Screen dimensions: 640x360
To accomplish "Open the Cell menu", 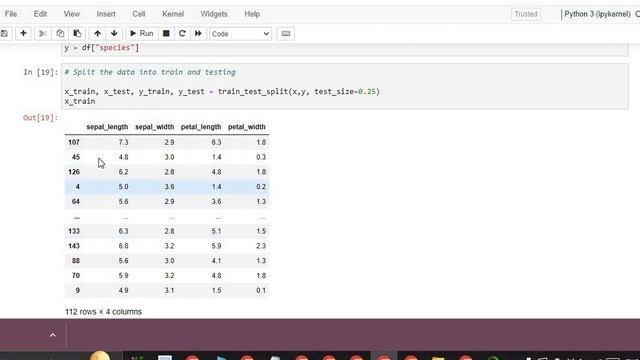I will (x=138, y=14).
